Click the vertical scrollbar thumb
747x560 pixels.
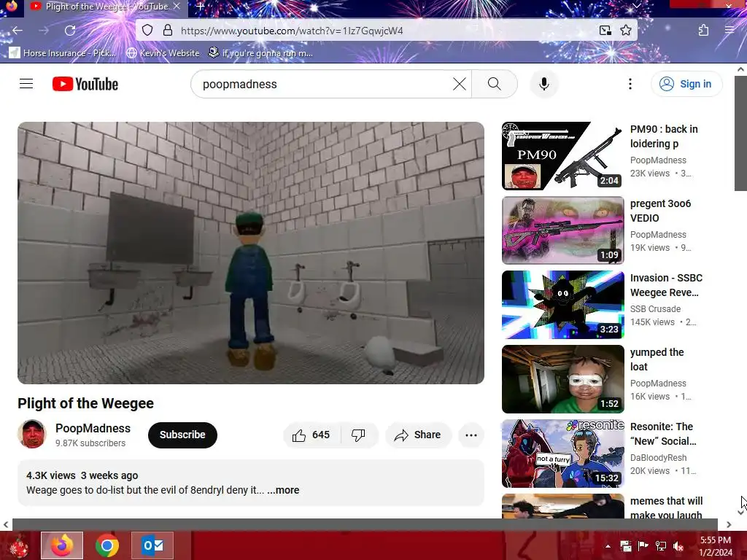tap(740, 133)
